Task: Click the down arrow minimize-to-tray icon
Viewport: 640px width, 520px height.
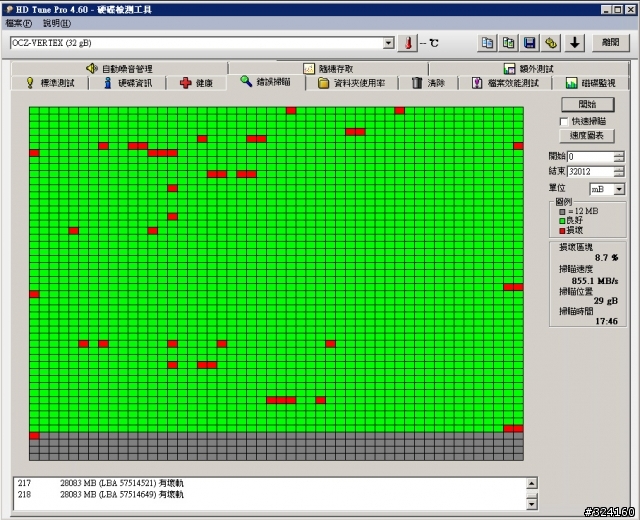Action: click(575, 43)
